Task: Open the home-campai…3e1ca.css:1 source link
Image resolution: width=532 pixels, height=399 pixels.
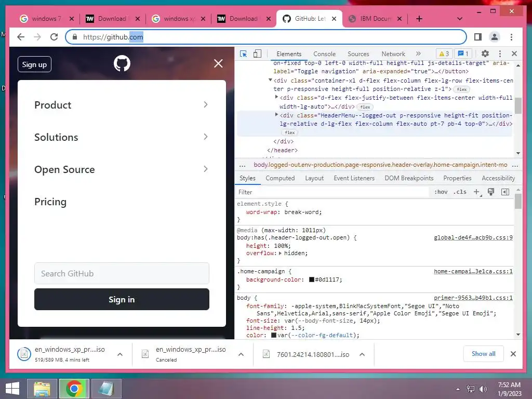Action: click(473, 271)
